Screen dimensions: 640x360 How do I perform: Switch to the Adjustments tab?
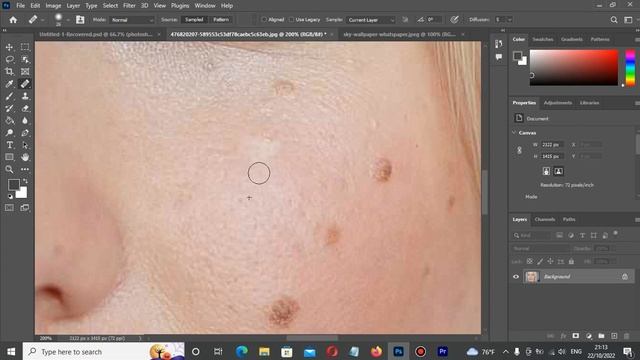[558, 103]
